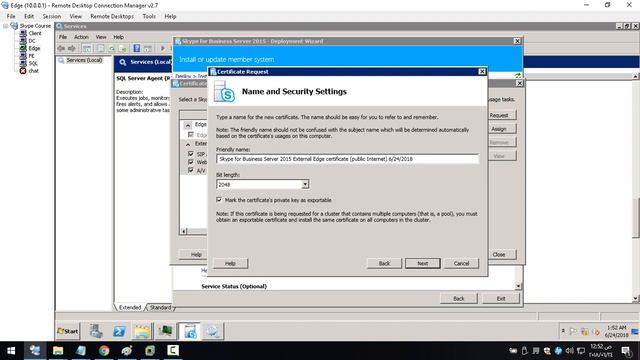Toggle the Web certificate usage checkbox
This screenshot has height=360, width=640.
point(191,162)
